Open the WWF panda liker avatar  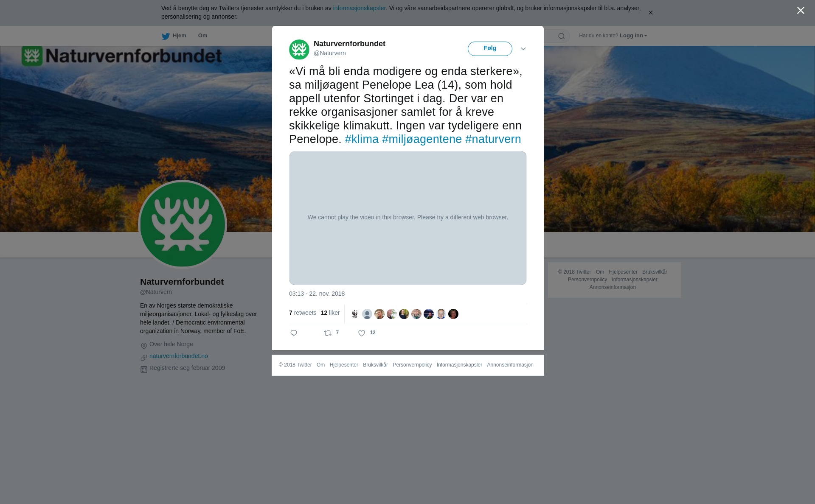click(x=355, y=314)
